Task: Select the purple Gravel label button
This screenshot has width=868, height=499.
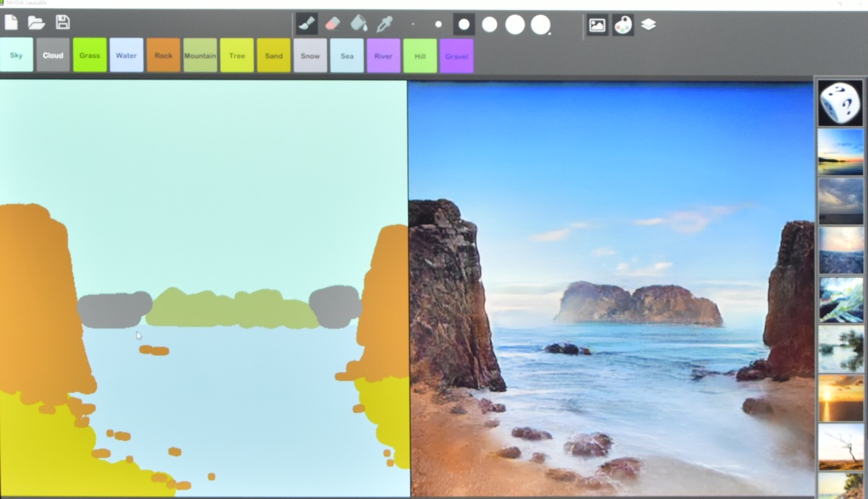Action: coord(456,56)
